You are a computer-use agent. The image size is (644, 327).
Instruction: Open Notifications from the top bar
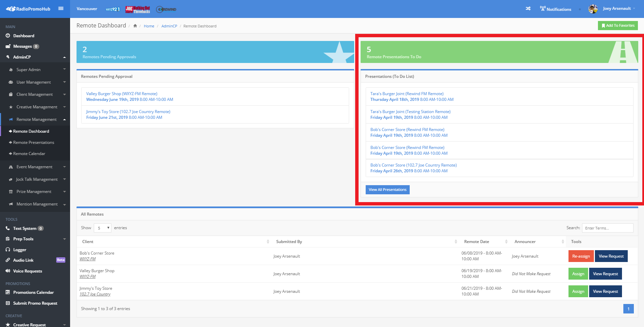point(555,9)
